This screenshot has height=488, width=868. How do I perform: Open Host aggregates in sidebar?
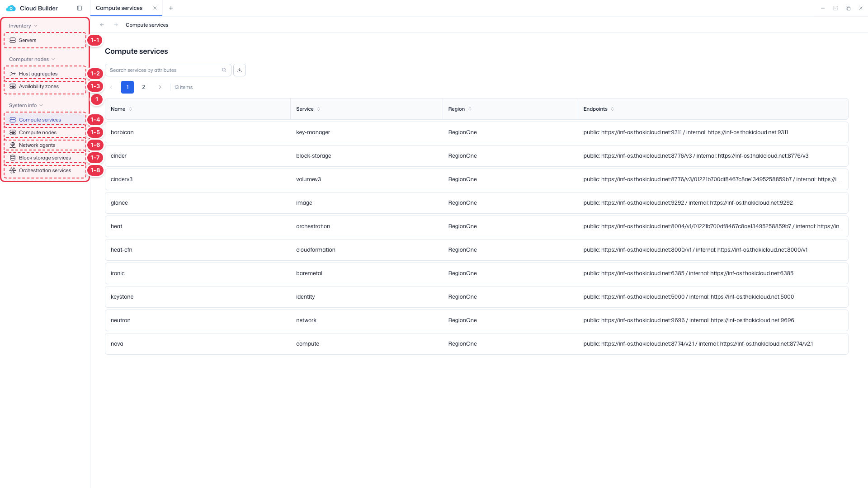pos(45,74)
